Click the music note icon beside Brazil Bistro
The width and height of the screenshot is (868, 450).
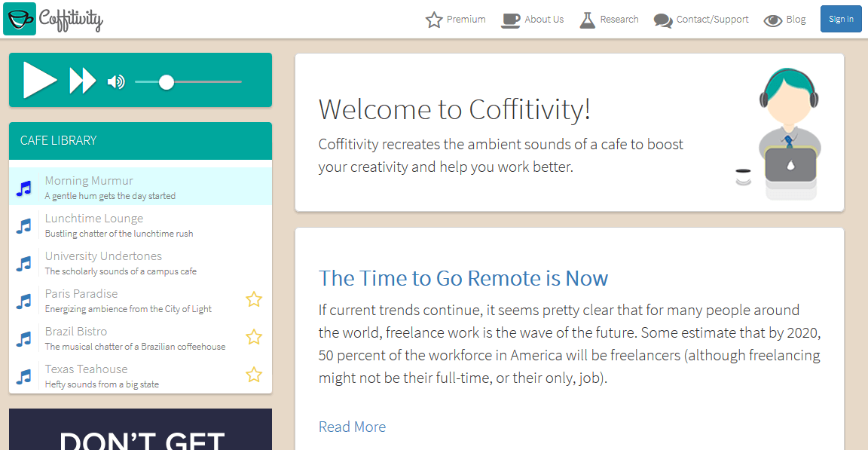(24, 338)
